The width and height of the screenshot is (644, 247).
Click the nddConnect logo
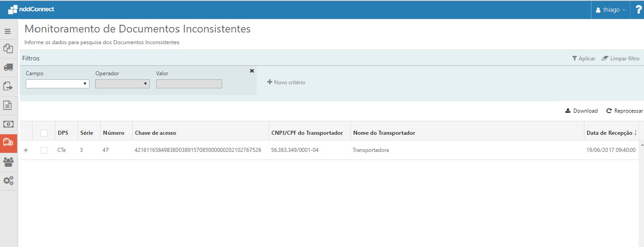click(x=31, y=9)
